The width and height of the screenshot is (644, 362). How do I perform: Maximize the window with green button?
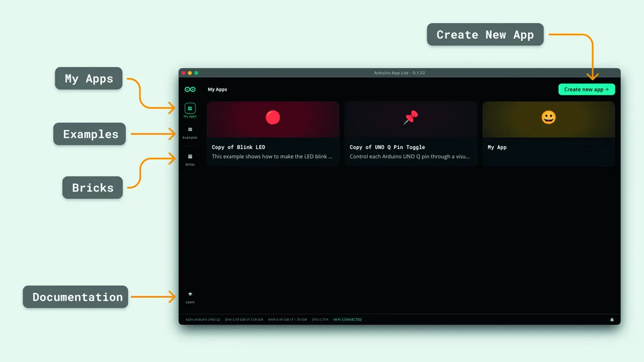point(196,73)
